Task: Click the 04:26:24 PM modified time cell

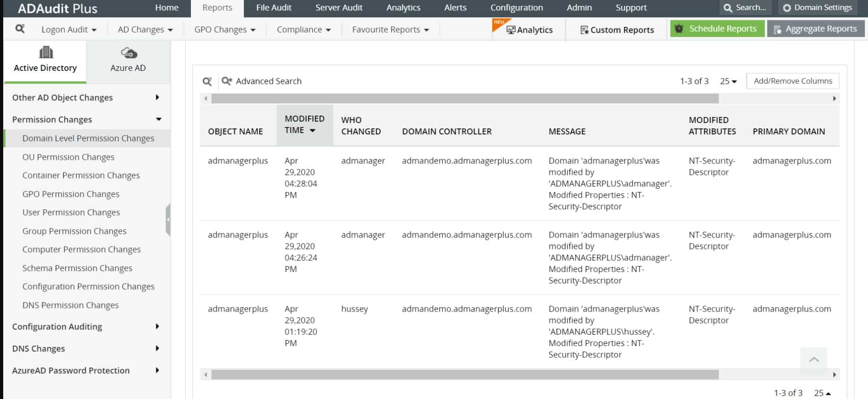Action: click(301, 252)
